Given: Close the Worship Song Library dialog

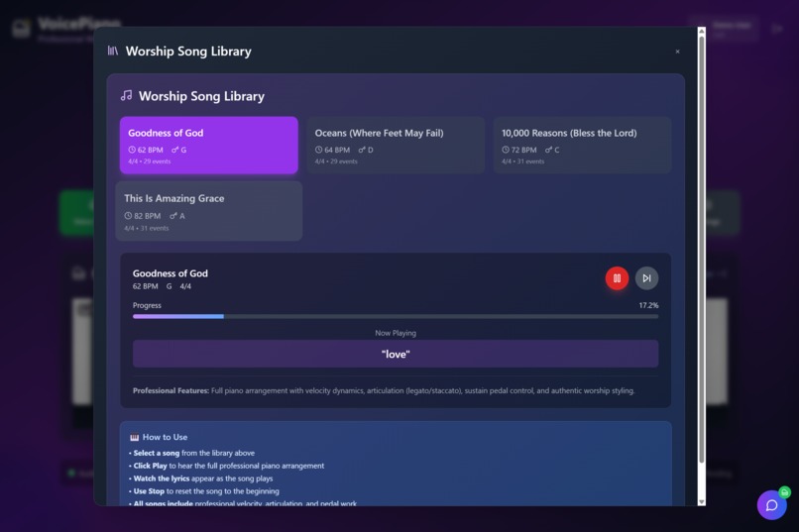Looking at the screenshot, I should tap(677, 52).
